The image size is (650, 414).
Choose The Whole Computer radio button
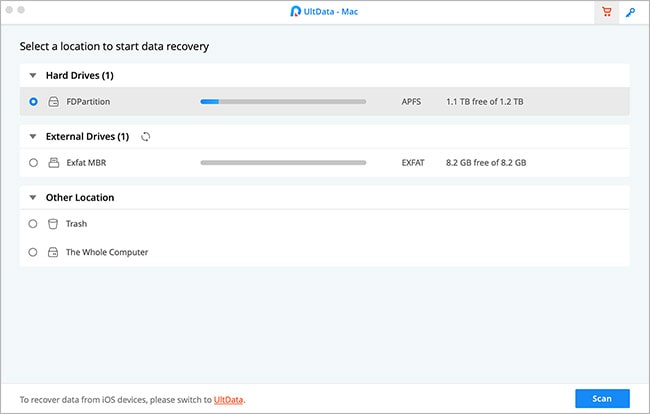34,252
